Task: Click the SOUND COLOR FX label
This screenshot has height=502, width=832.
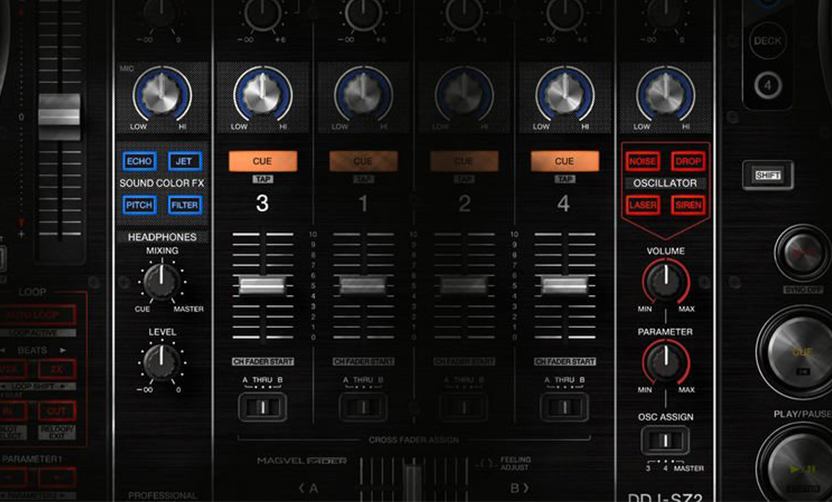Action: (x=162, y=183)
